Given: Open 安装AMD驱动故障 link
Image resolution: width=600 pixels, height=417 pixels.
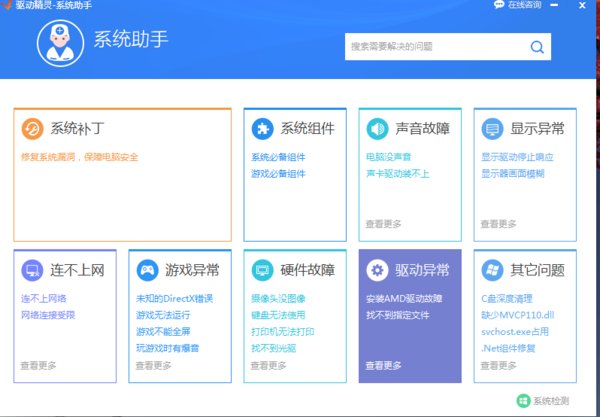Looking at the screenshot, I should point(404,298).
